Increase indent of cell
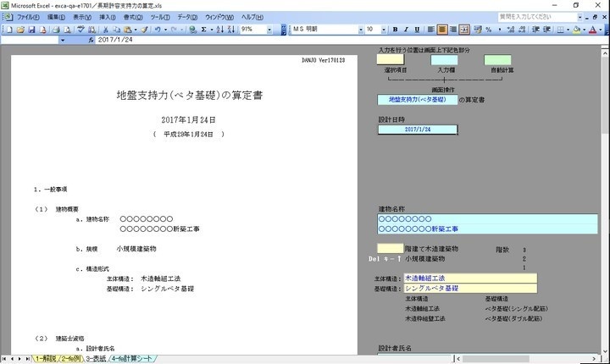The height and width of the screenshot is (364, 610). point(547,30)
